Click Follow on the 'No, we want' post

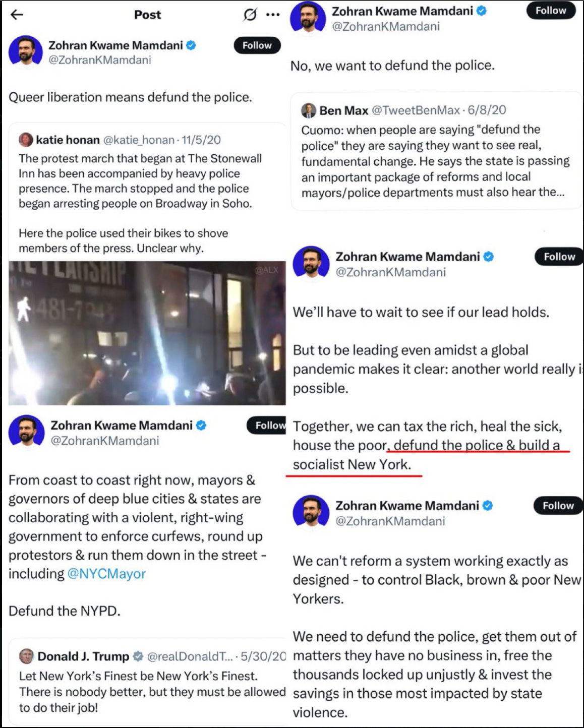click(x=551, y=11)
